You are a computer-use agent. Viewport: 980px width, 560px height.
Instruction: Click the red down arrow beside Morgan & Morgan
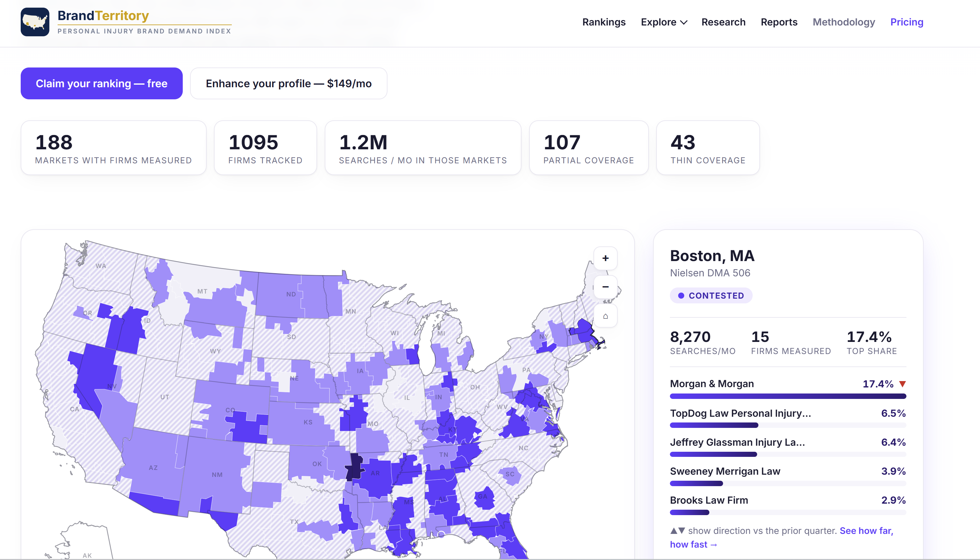[902, 384]
